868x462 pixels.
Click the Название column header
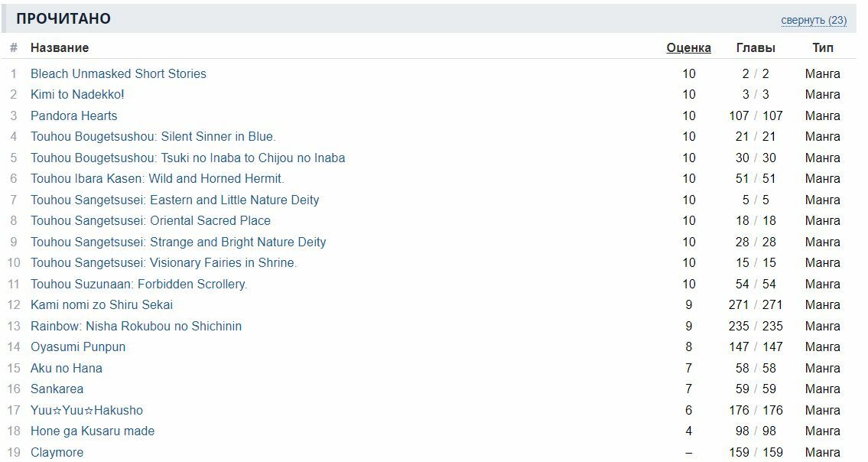click(59, 47)
